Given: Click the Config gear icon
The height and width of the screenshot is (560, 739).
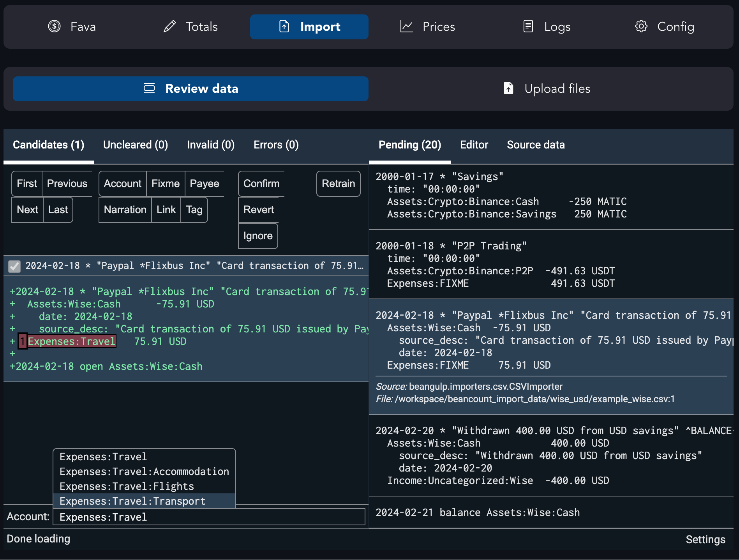Looking at the screenshot, I should [x=641, y=26].
